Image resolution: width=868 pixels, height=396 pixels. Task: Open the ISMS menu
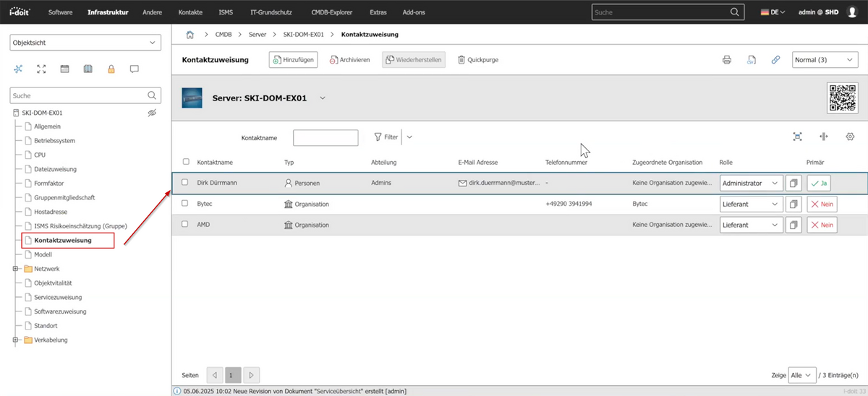click(x=226, y=12)
